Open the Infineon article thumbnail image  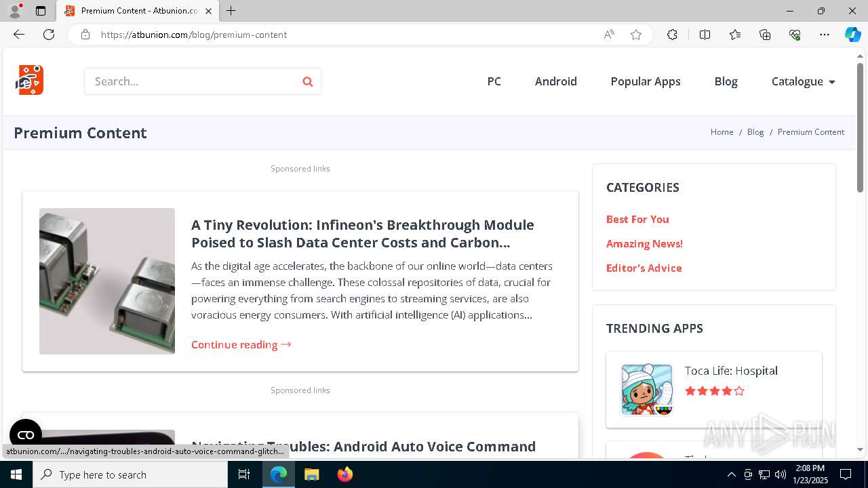point(107,281)
